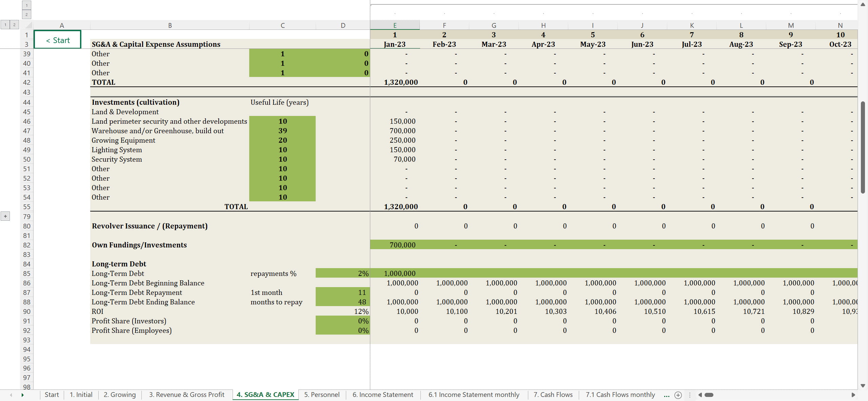Click the vertical scrollbar down arrow
This screenshot has height=401, width=868.
pyautogui.click(x=863, y=386)
